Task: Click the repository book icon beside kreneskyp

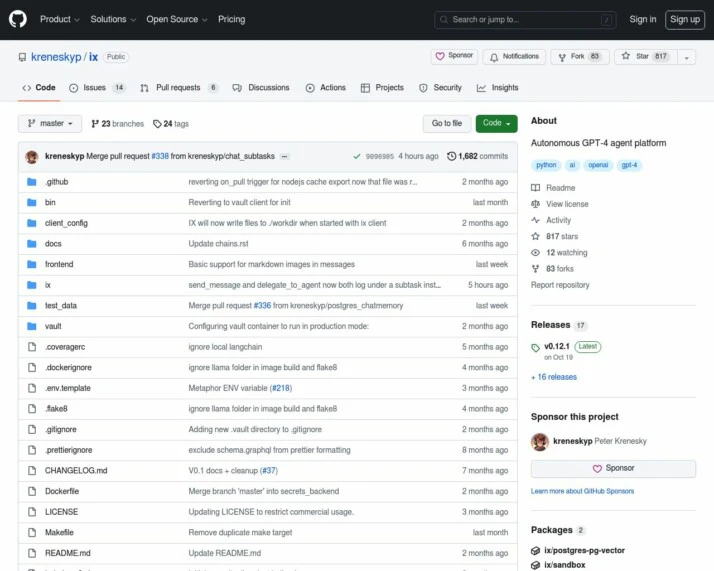Action: 22,57
